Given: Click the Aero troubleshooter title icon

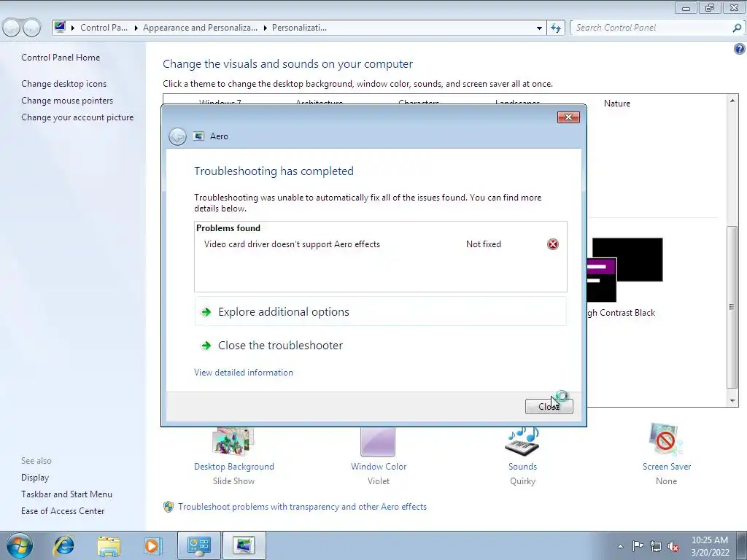Looking at the screenshot, I should (x=198, y=136).
